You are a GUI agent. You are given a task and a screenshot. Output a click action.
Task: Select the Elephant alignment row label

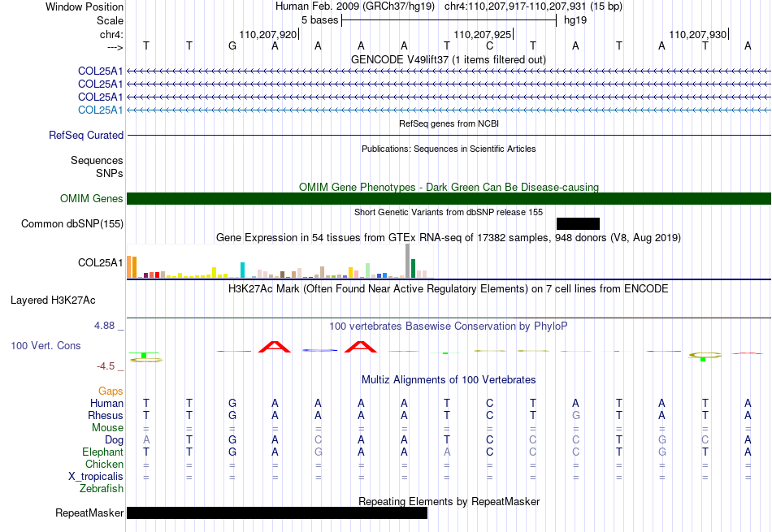[102, 452]
